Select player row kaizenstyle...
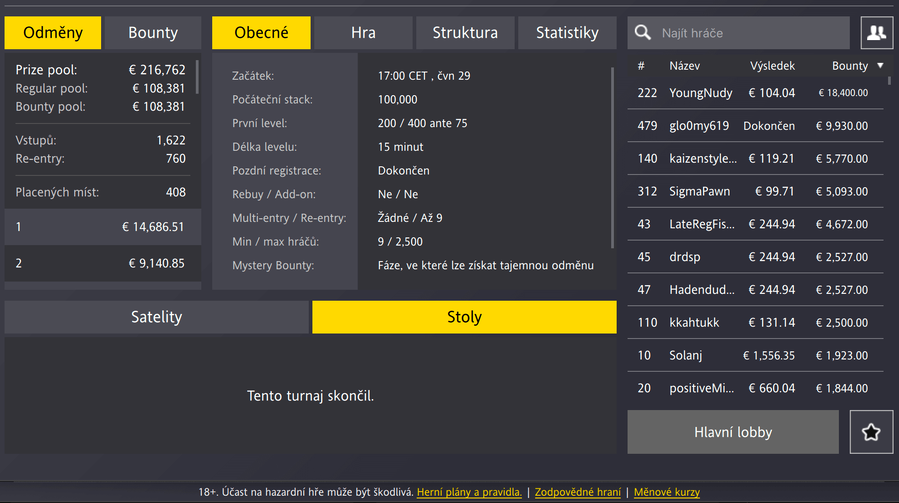Viewport: 899px width, 503px height. point(756,158)
